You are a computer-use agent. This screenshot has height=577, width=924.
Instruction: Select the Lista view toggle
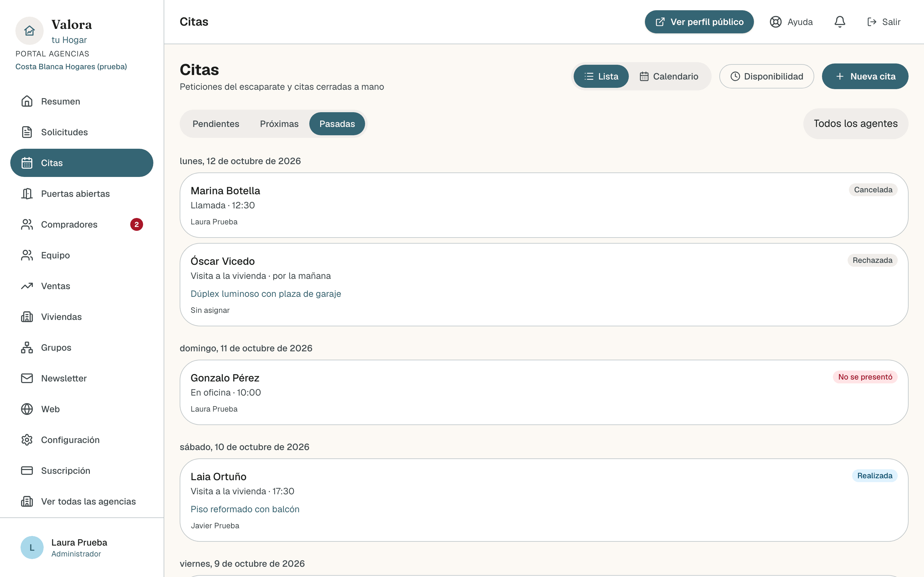(601, 76)
